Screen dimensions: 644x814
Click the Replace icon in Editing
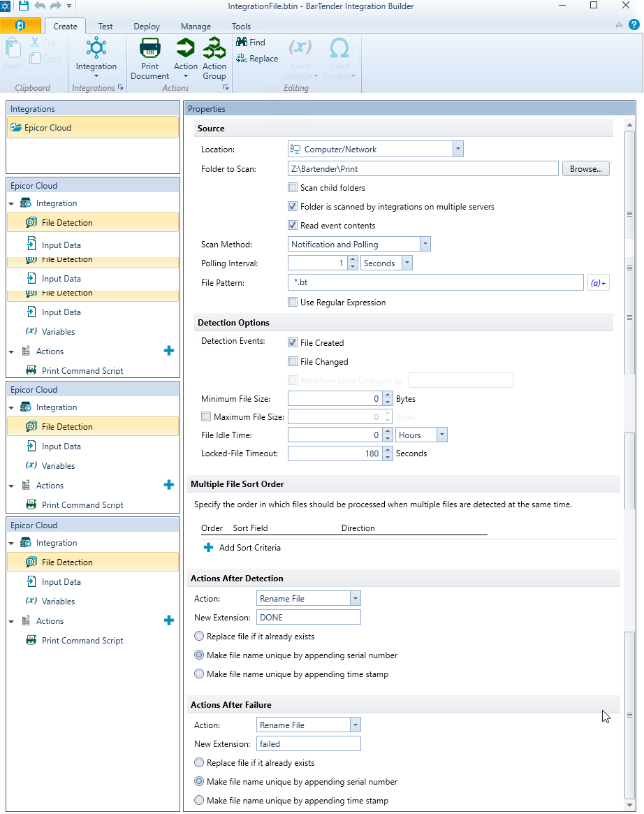242,59
